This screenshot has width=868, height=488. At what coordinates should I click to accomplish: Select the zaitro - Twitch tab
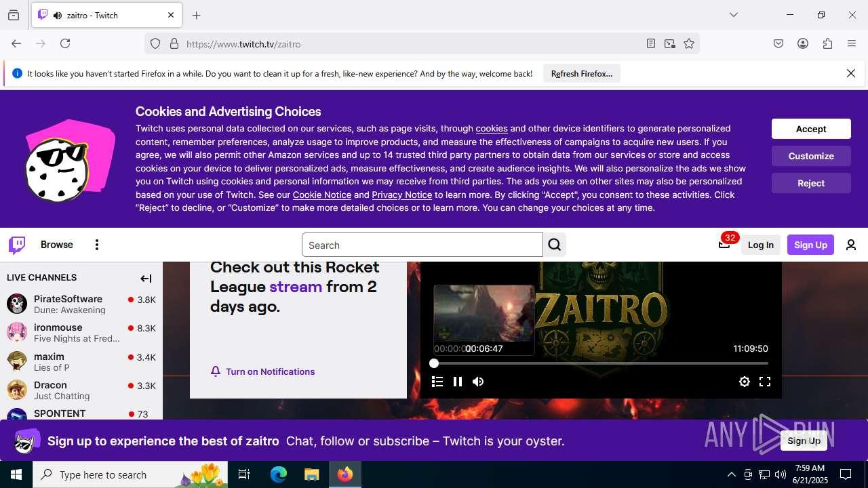[106, 15]
